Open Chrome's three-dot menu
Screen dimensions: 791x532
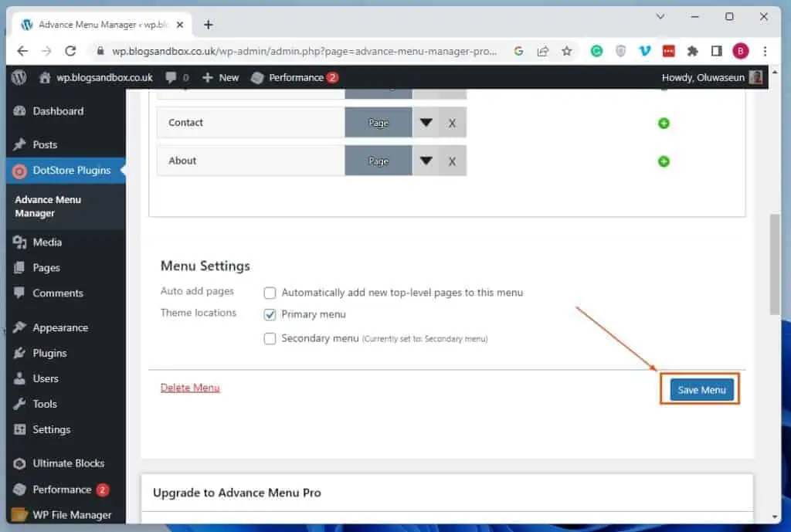(x=765, y=50)
